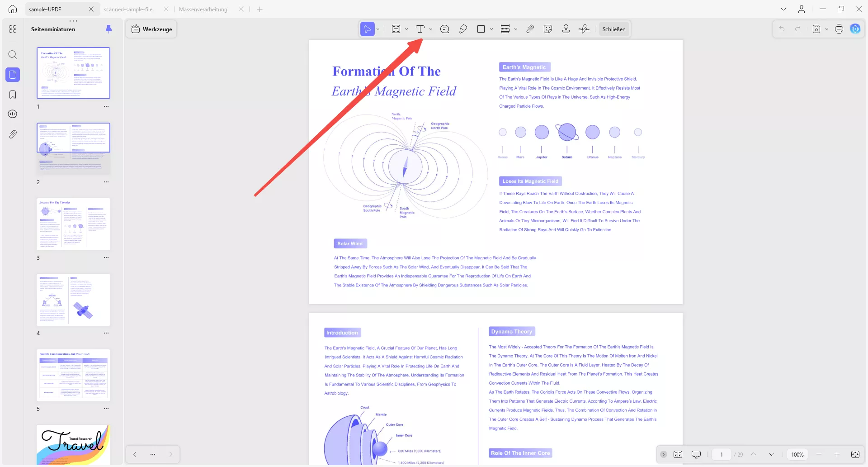Click the home icon in title bar

13,9
